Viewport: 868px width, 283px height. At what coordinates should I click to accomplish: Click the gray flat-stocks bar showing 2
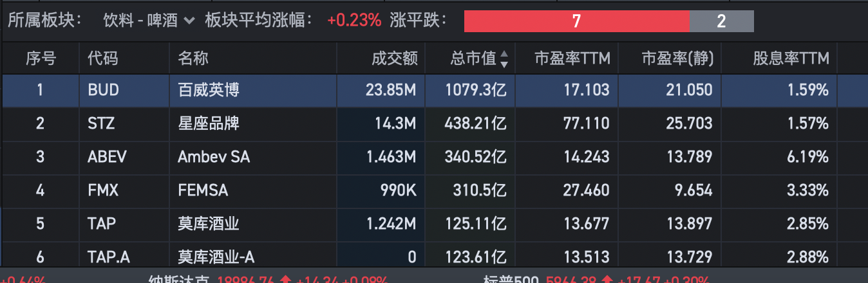pos(722,21)
